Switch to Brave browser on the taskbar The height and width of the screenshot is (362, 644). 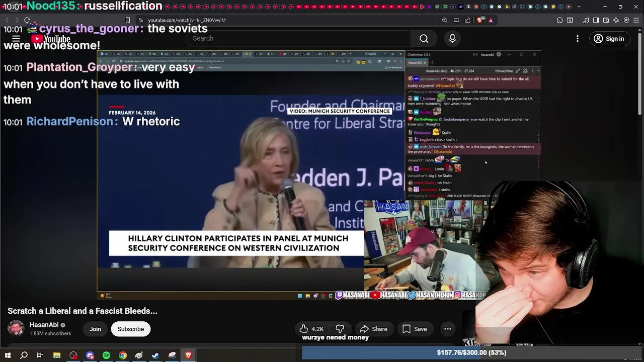[x=189, y=355]
